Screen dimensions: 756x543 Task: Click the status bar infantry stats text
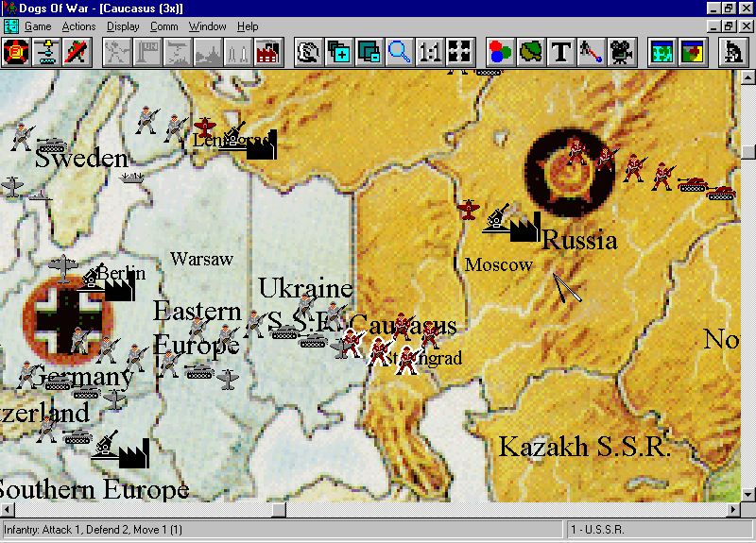click(x=93, y=530)
